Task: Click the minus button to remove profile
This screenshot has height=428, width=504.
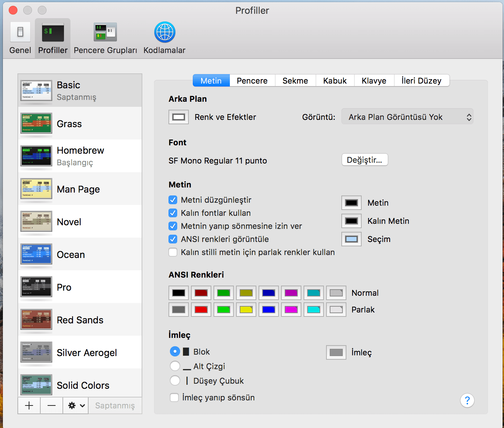Action: point(52,405)
